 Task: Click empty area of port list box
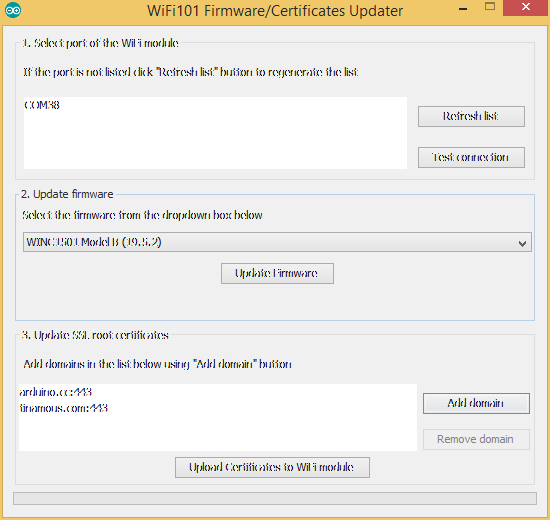(215, 140)
